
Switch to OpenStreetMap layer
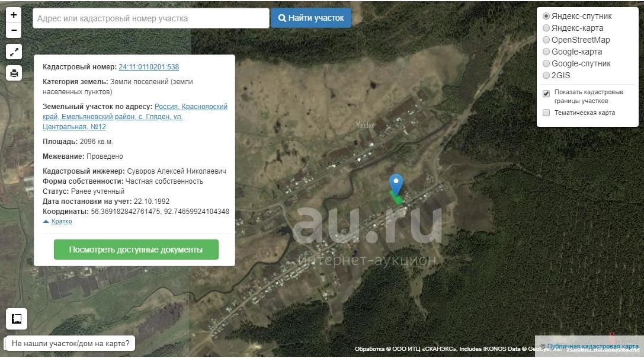pos(546,40)
